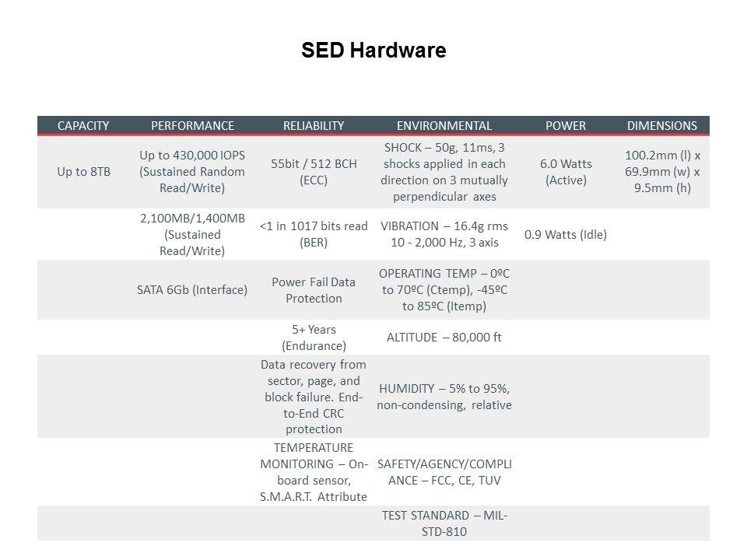Click the Up to 8TB cell
747x560 pixels.
[x=83, y=172]
